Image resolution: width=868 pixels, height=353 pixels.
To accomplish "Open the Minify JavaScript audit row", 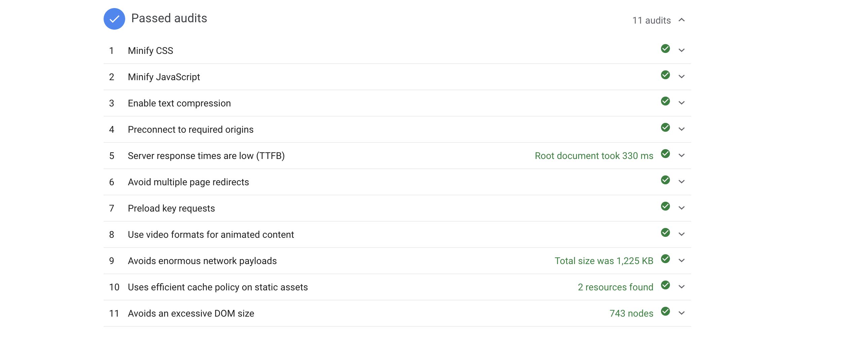I will tap(397, 77).
